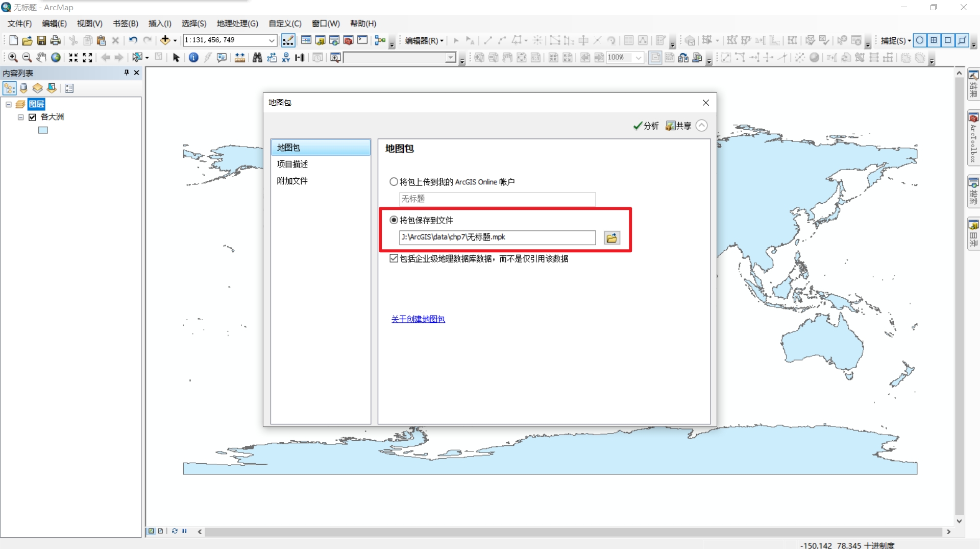Select the HTML Popup tool
The height and width of the screenshot is (549, 980).
[x=222, y=58]
